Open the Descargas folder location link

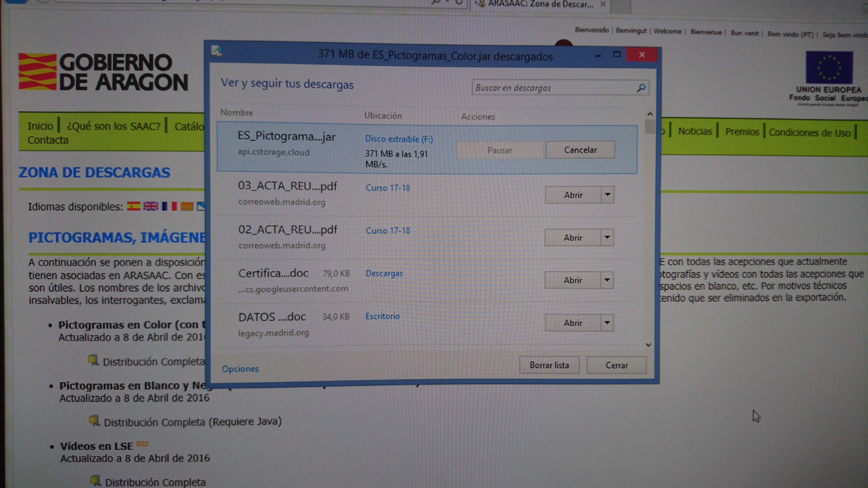point(384,273)
